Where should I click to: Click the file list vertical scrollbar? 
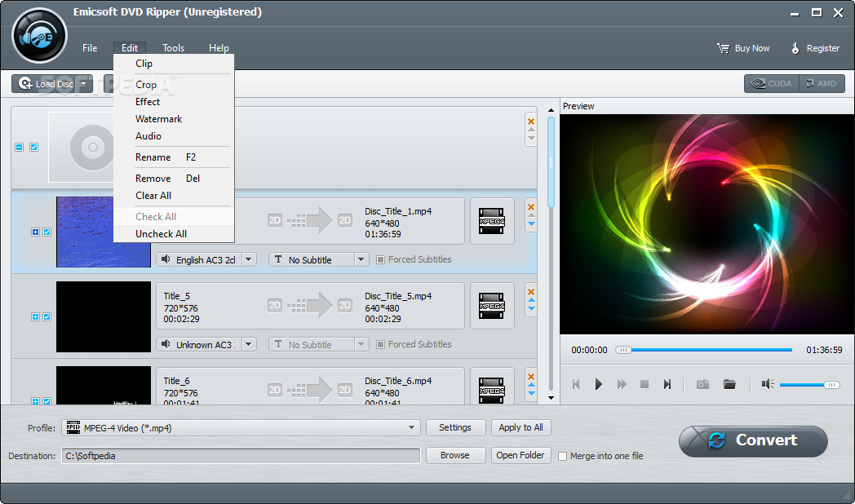pos(551,161)
